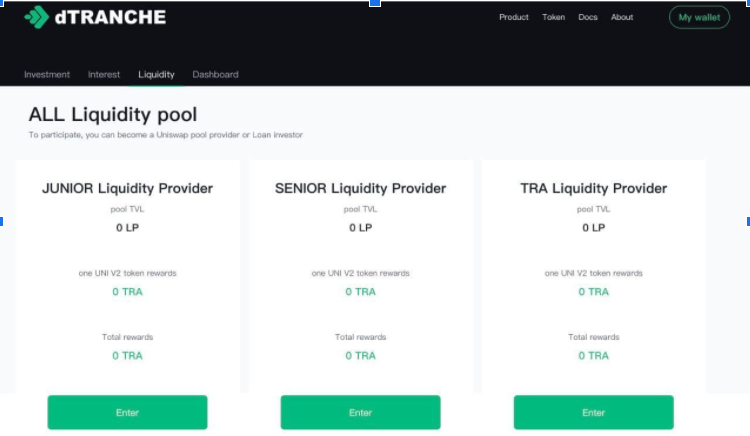This screenshot has height=436, width=750.
Task: Select the SENIOR Liquidity Provider card title
Action: click(x=360, y=188)
